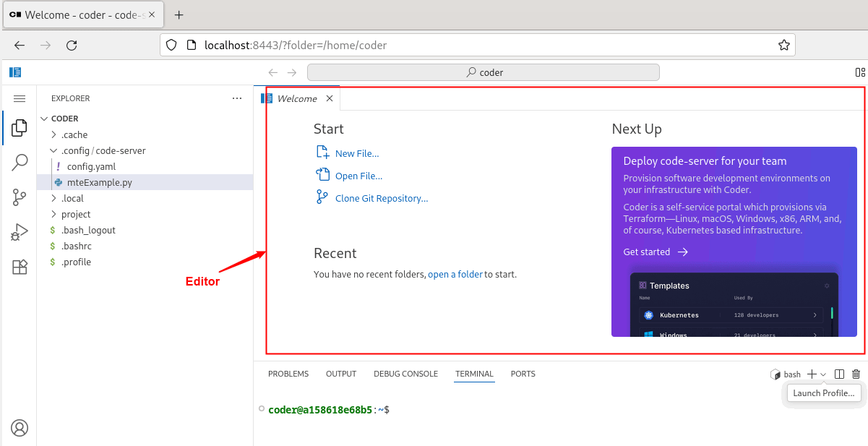Screen dimensions: 868x446
Task: Open the Extensions view
Action: (20, 267)
